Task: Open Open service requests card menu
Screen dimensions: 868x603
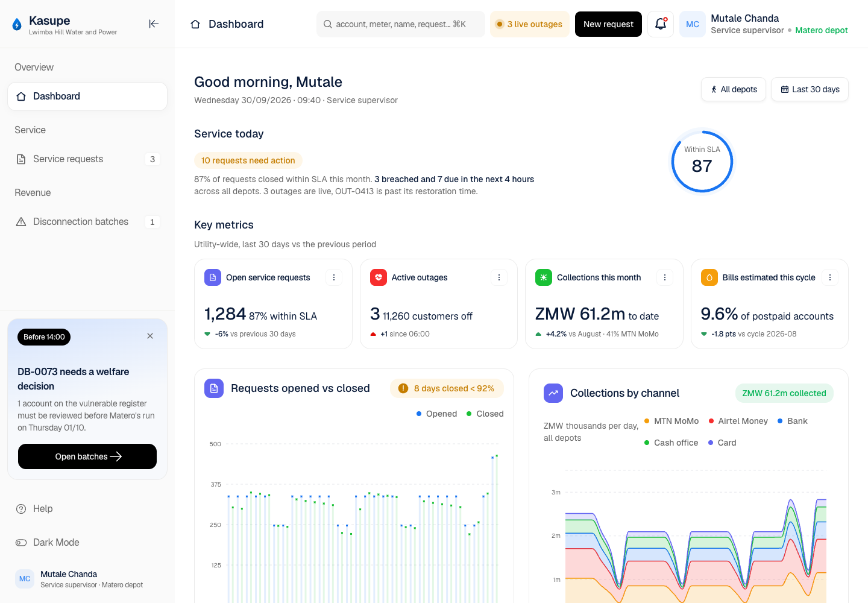Action: (x=334, y=277)
